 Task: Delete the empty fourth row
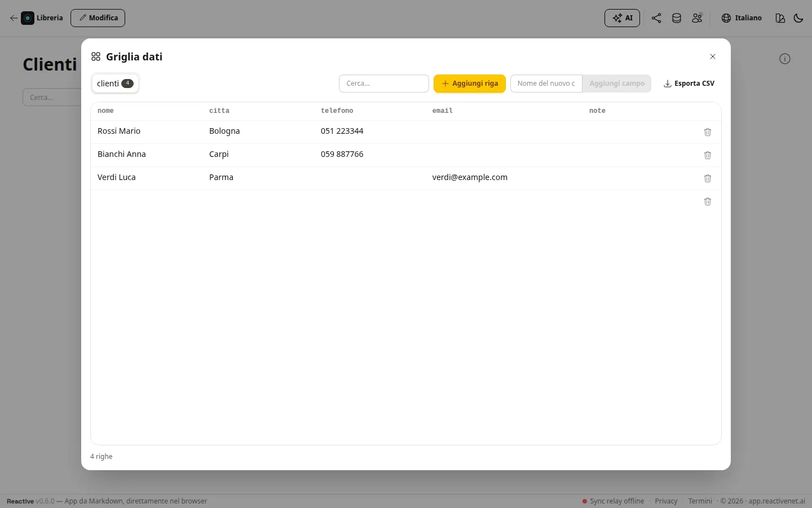708,202
